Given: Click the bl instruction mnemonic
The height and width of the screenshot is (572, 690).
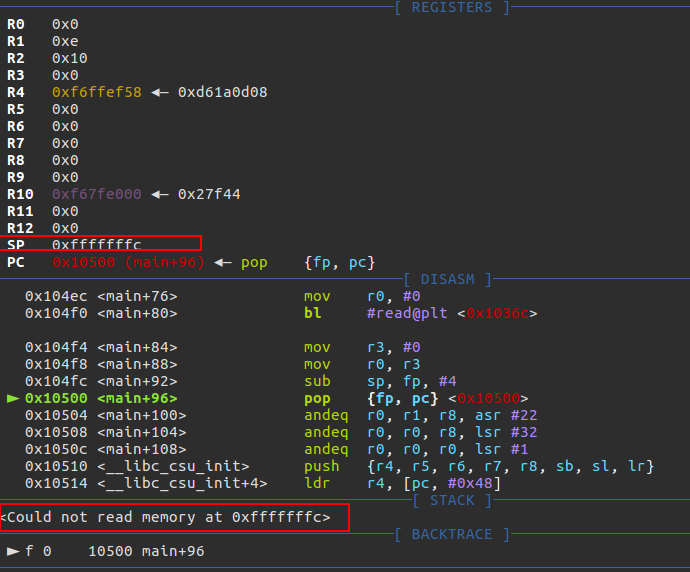Looking at the screenshot, I should pos(312,313).
